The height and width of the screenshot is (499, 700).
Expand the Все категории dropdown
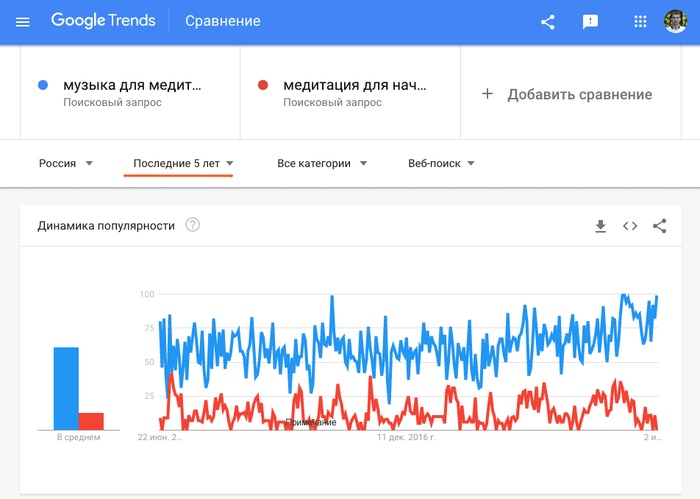point(322,163)
